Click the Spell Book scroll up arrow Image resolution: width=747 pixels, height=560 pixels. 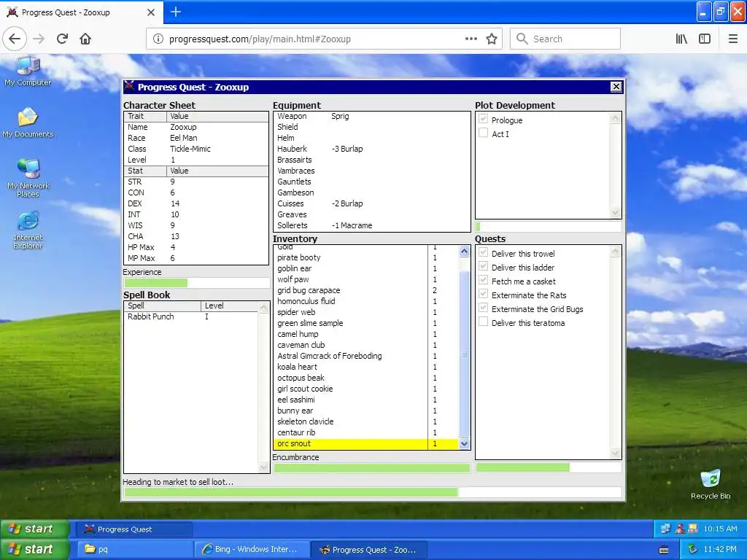coord(263,308)
